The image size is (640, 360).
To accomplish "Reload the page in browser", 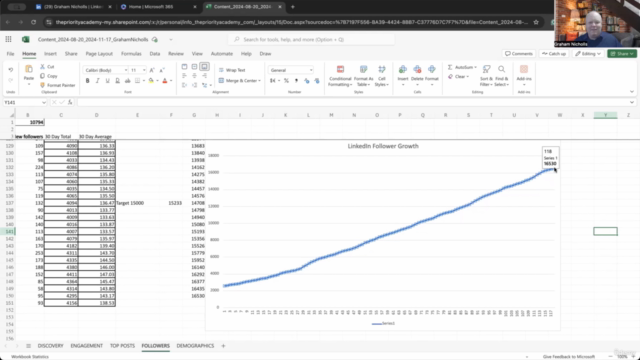I will (x=33, y=22).
